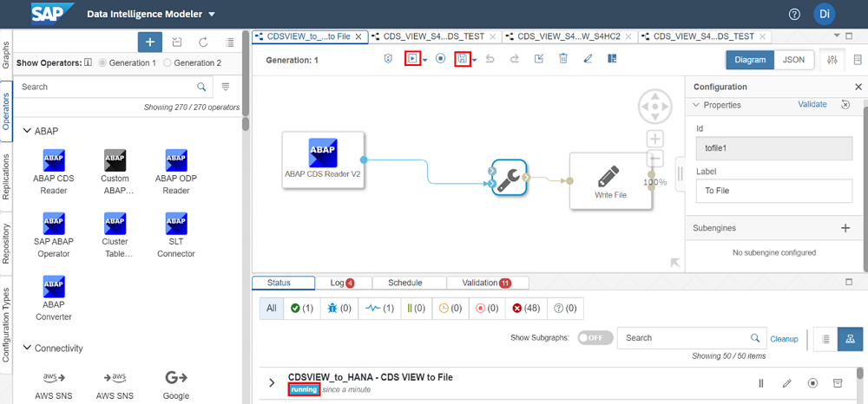Select Generation 2 radio button

pyautogui.click(x=168, y=63)
